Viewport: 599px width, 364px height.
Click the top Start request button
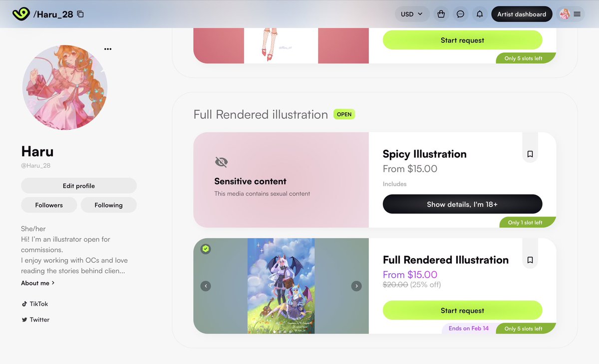[462, 40]
